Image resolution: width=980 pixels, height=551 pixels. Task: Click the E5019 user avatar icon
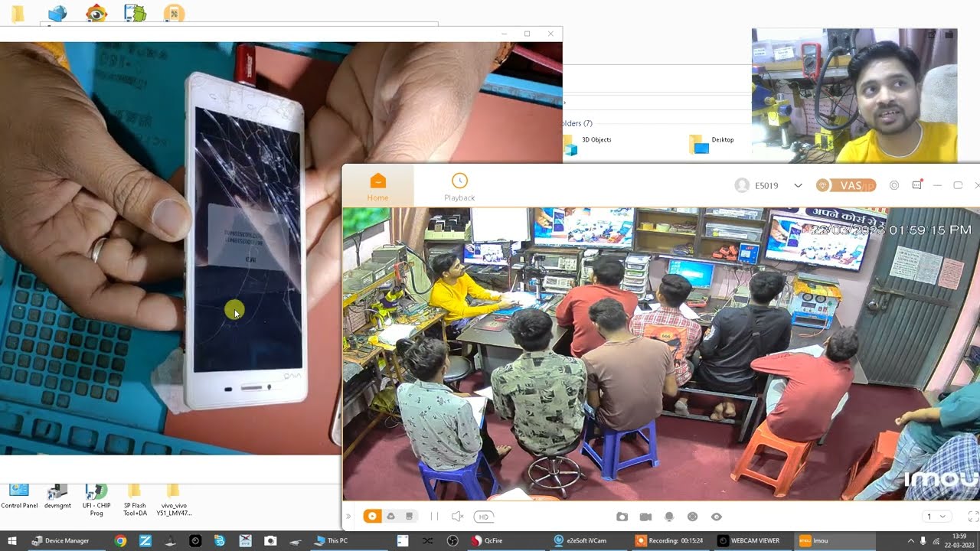[742, 185]
